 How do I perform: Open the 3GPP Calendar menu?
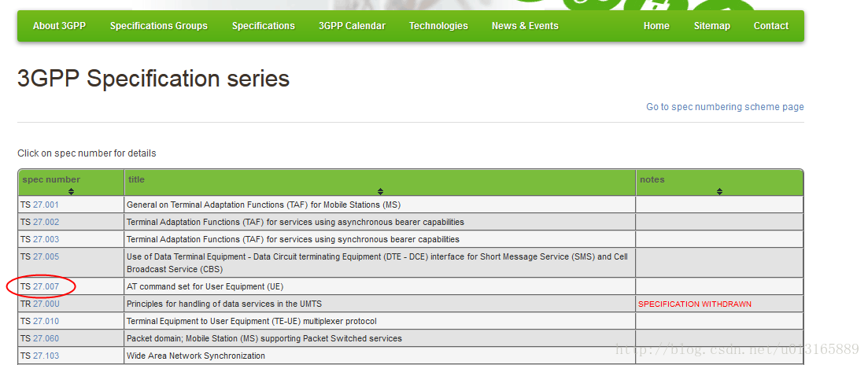tap(352, 26)
